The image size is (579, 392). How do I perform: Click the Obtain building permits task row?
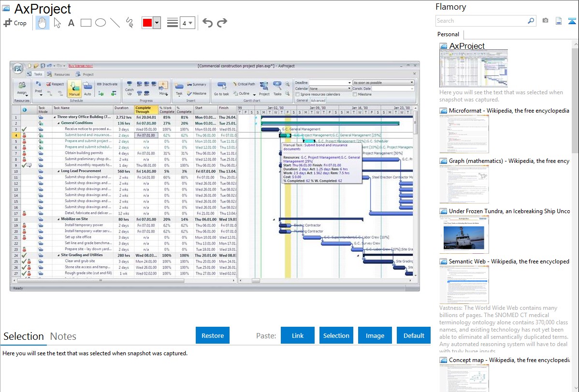tap(124, 153)
